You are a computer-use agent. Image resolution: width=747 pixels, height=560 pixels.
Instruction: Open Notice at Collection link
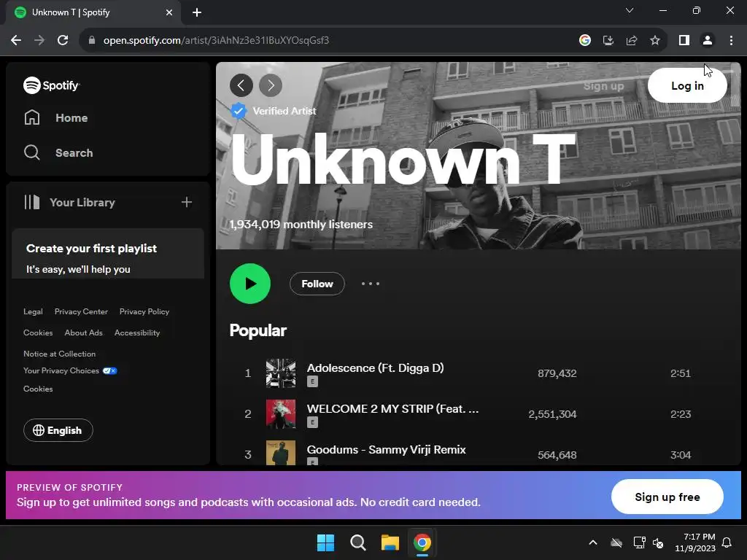click(x=60, y=354)
